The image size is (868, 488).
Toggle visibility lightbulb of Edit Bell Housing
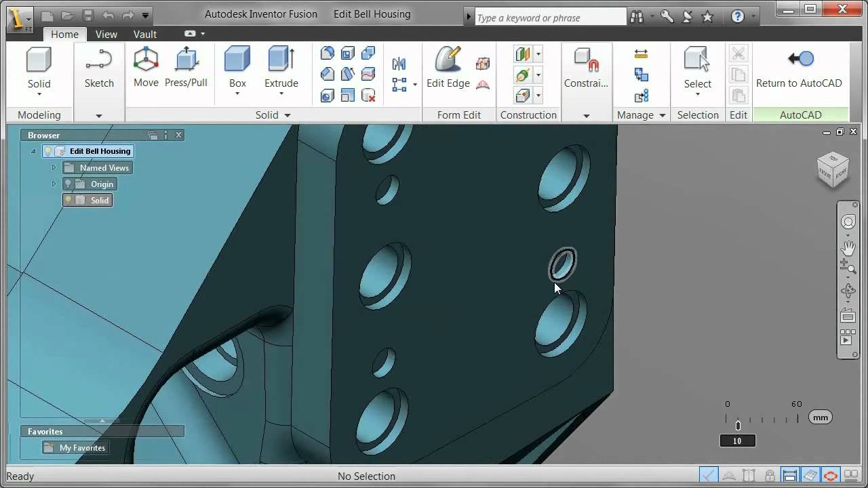pyautogui.click(x=48, y=151)
